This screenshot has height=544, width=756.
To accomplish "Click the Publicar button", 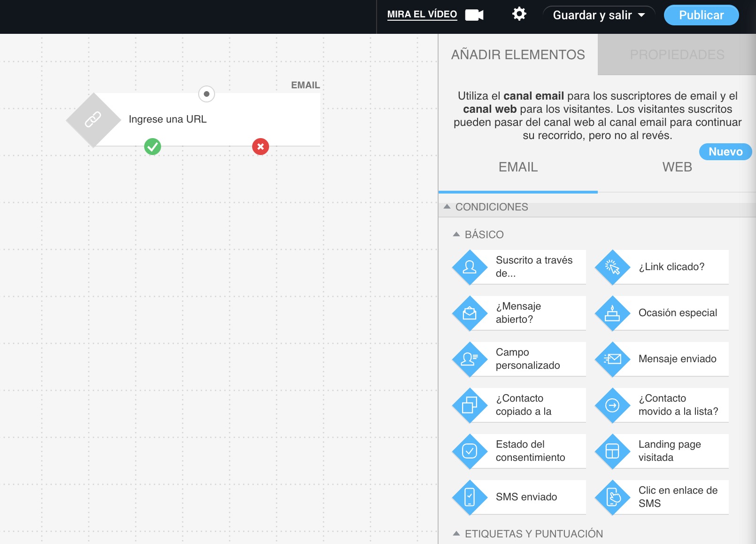I will click(701, 15).
